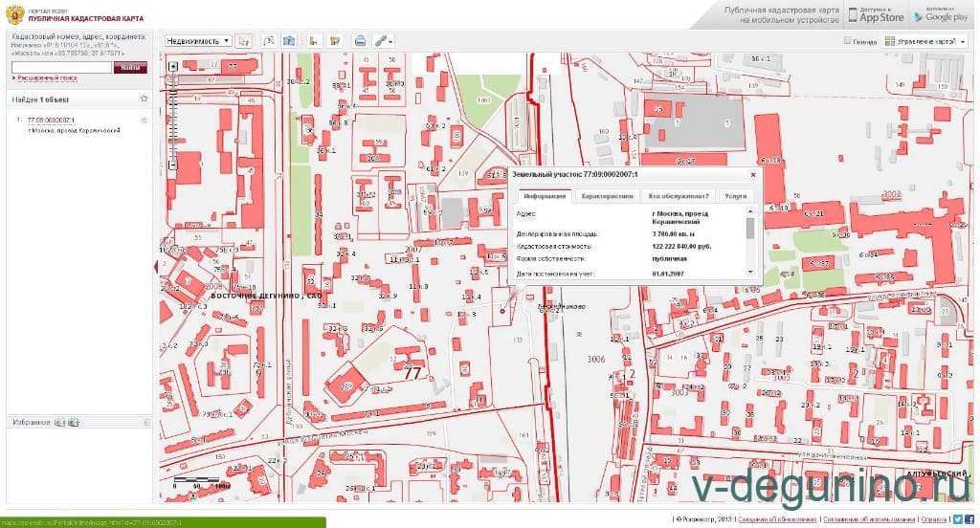Click the map zoom level slider

171,115
